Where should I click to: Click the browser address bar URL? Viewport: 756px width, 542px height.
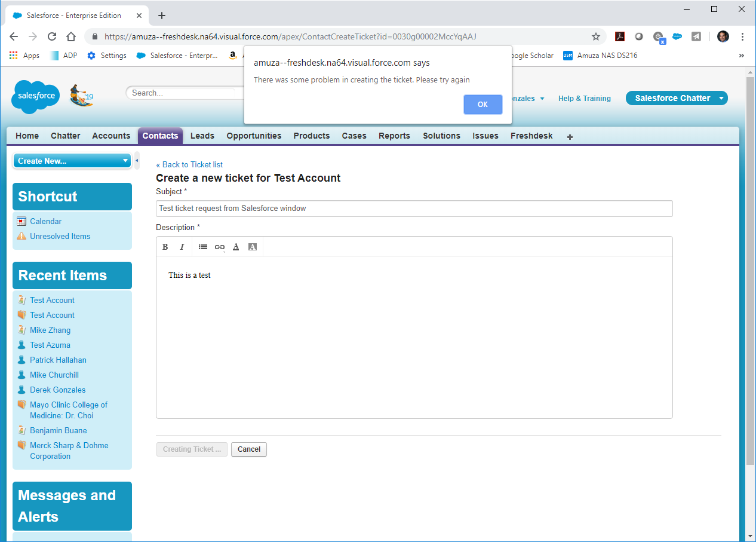tap(290, 36)
